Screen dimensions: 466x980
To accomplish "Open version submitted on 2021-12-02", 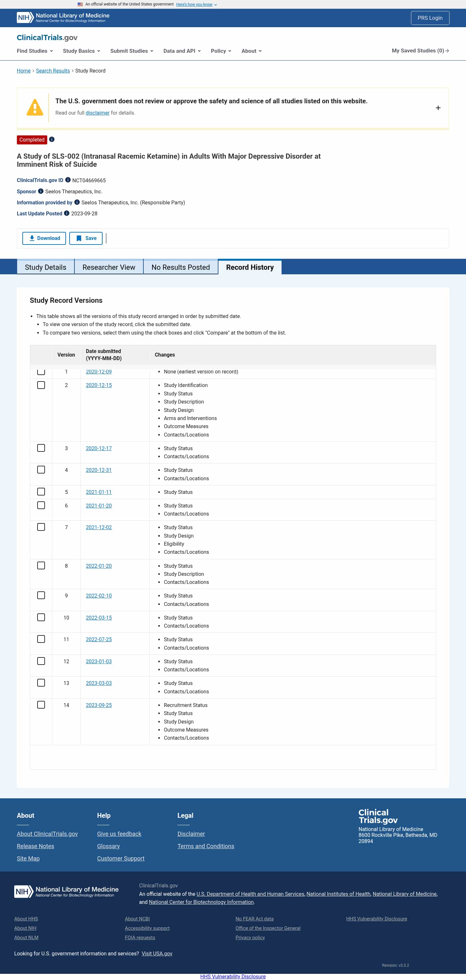I will 98,527.
